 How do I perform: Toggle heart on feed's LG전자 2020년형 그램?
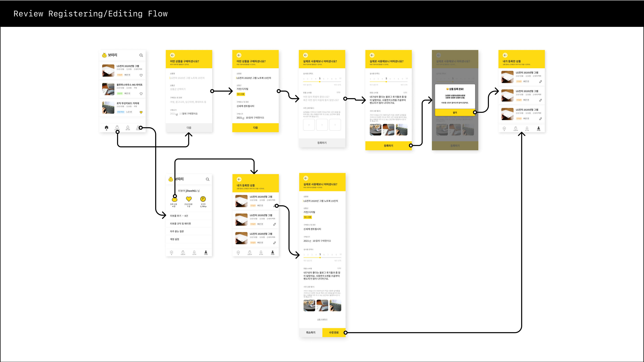click(141, 75)
